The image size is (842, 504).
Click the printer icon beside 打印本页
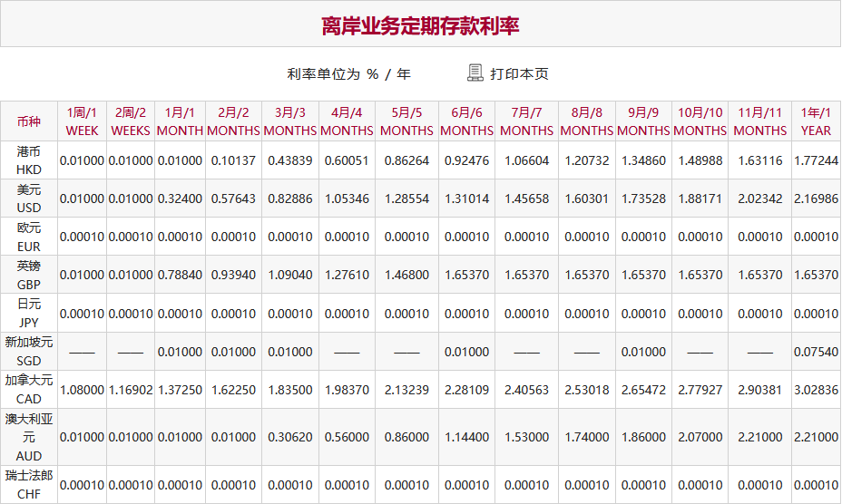point(475,73)
